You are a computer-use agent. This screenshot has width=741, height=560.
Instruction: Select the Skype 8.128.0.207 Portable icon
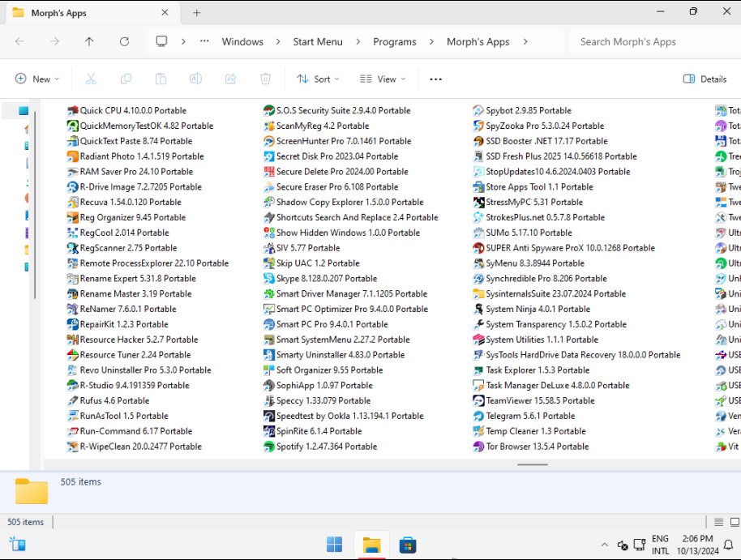click(269, 278)
